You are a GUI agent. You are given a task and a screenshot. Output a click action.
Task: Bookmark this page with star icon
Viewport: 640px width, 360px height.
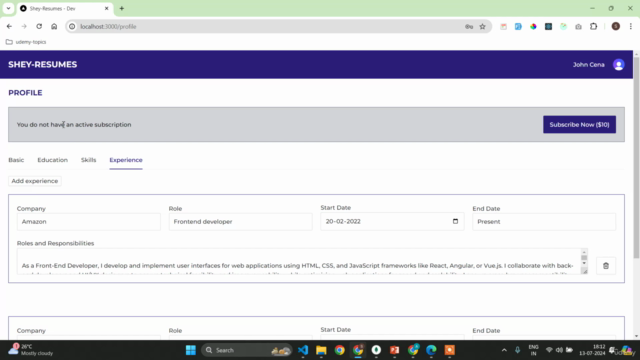(482, 27)
